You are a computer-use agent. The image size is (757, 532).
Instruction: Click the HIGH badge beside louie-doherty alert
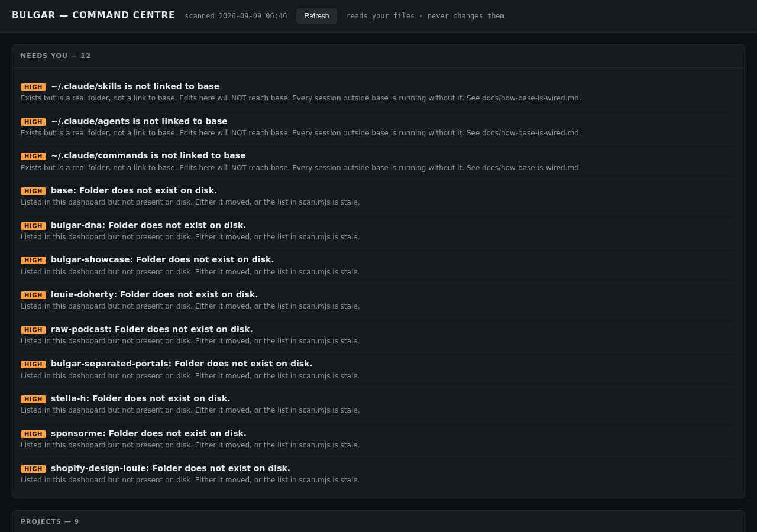(33, 295)
